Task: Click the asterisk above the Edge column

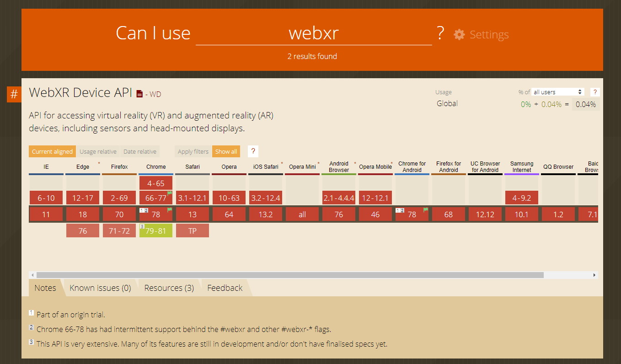Action: click(99, 163)
